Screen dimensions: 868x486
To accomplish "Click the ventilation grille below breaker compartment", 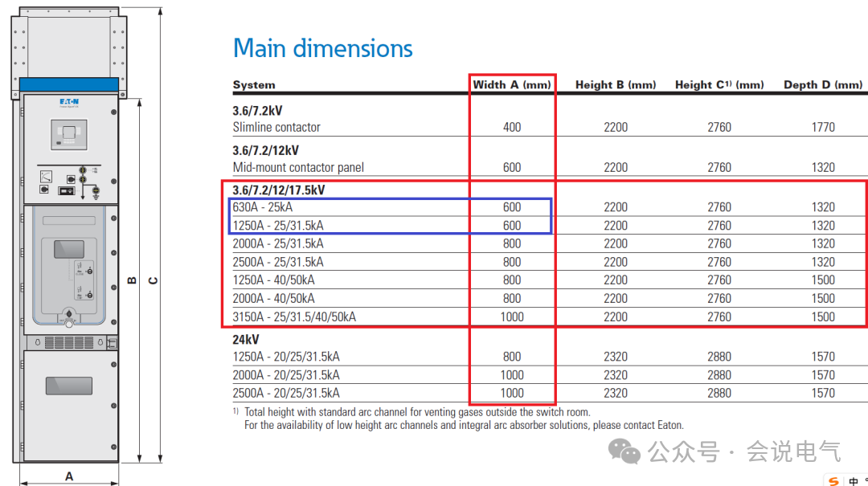I will click(69, 342).
